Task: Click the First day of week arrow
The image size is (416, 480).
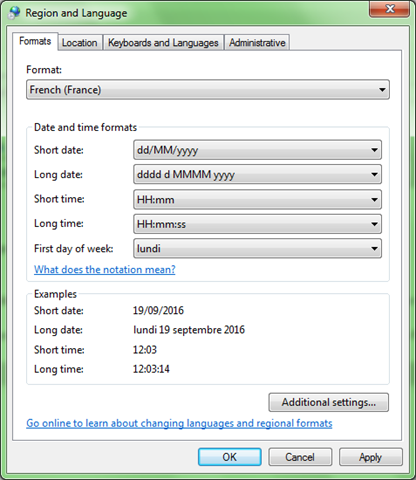Action: coord(374,249)
